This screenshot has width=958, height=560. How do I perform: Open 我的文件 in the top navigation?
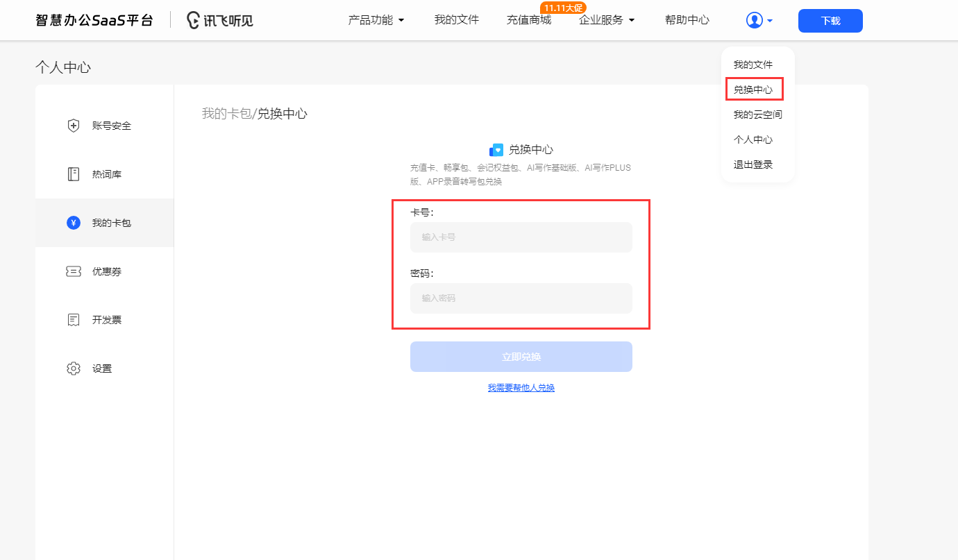pos(457,20)
